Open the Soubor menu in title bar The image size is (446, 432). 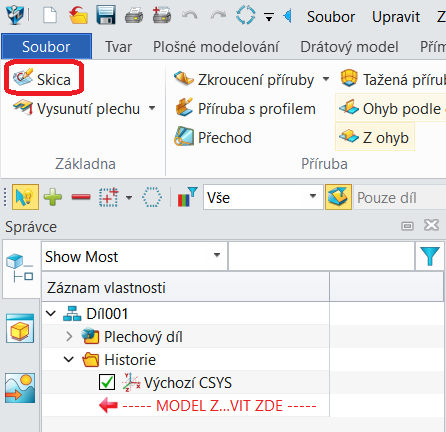(x=331, y=17)
